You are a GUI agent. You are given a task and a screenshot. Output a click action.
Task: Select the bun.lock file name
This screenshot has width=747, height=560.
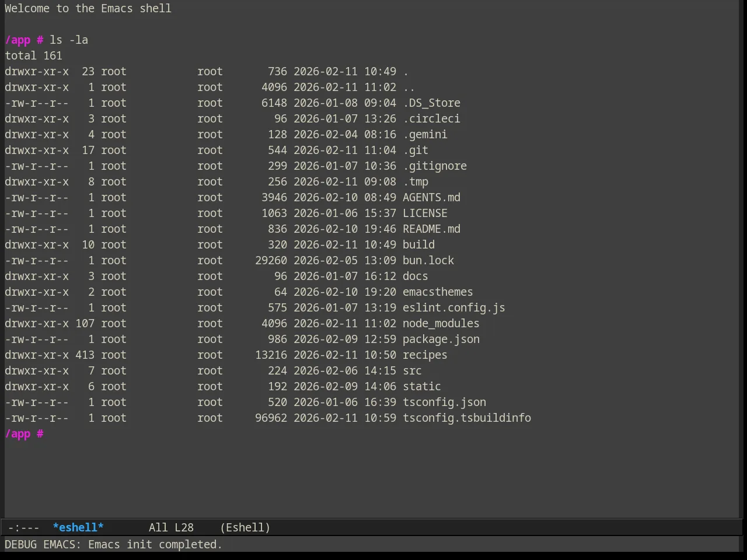coord(428,260)
